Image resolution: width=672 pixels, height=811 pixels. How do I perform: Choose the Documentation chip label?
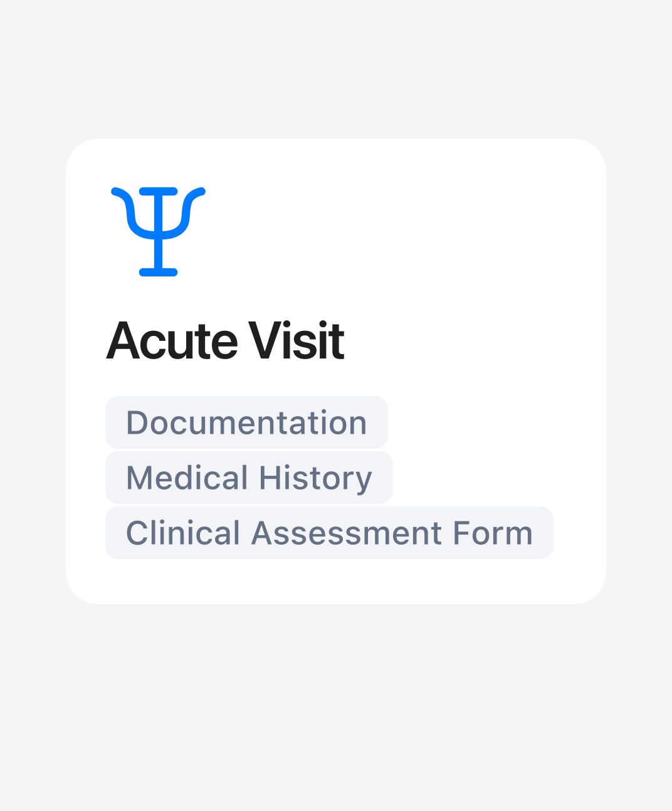tap(246, 422)
